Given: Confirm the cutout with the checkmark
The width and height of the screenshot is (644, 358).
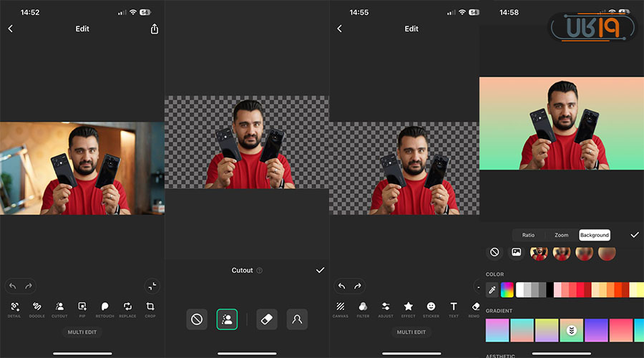Looking at the screenshot, I should (x=320, y=270).
